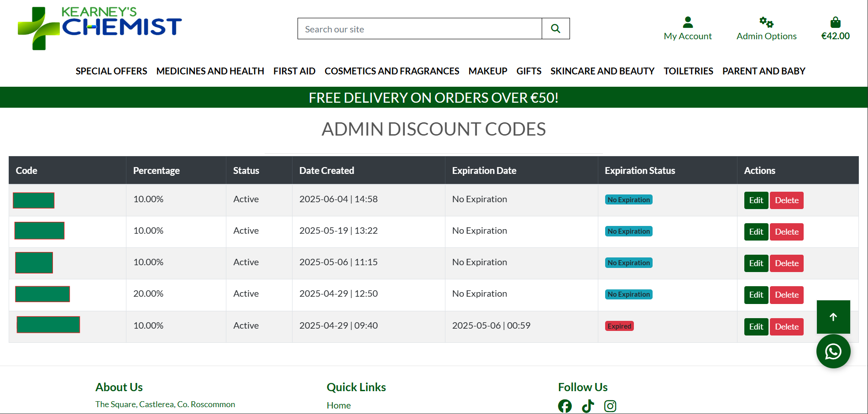Delete the 20.00% discount code

[786, 295]
